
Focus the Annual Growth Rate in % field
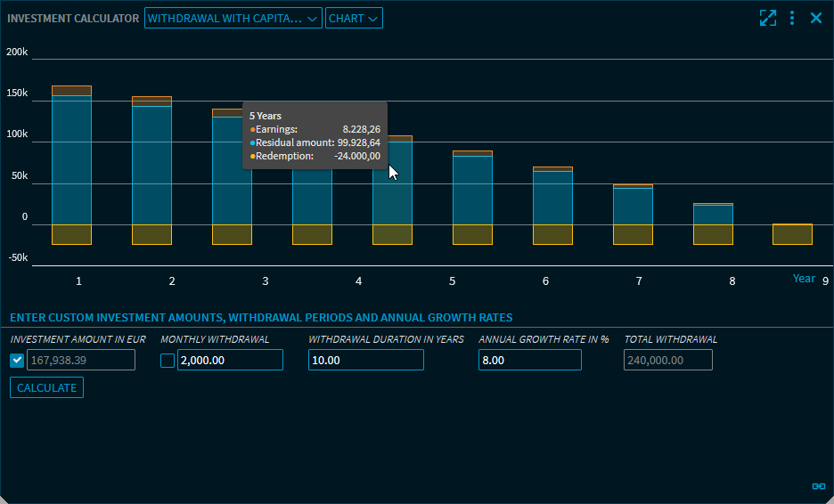tap(529, 360)
